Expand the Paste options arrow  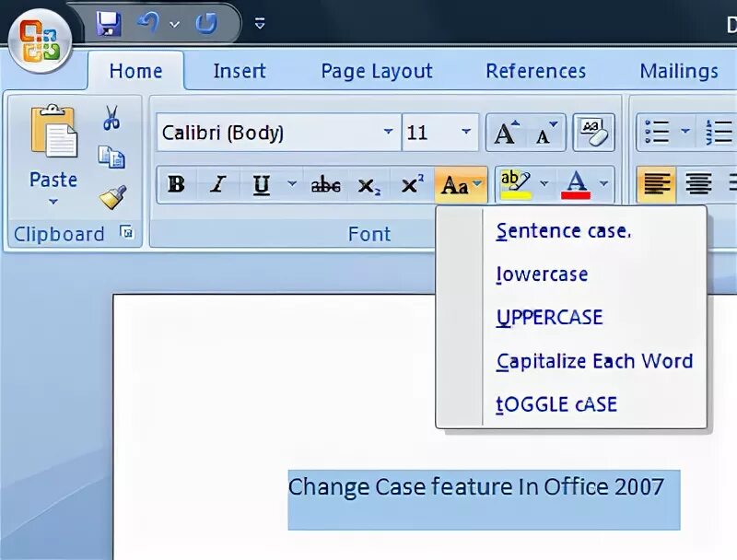pos(53,202)
